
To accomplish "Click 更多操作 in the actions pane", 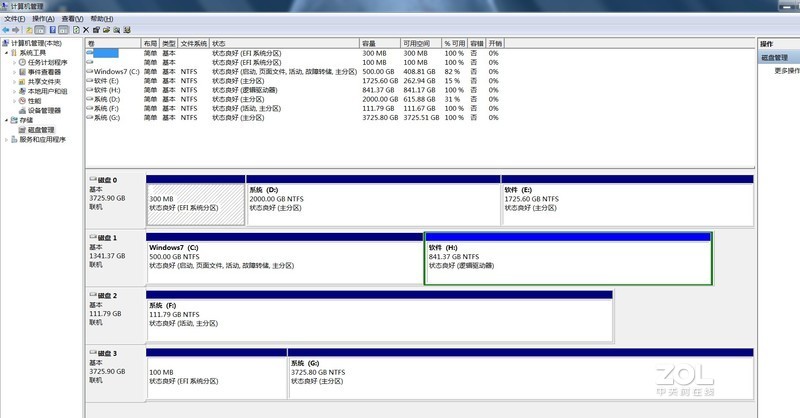I will 786,71.
